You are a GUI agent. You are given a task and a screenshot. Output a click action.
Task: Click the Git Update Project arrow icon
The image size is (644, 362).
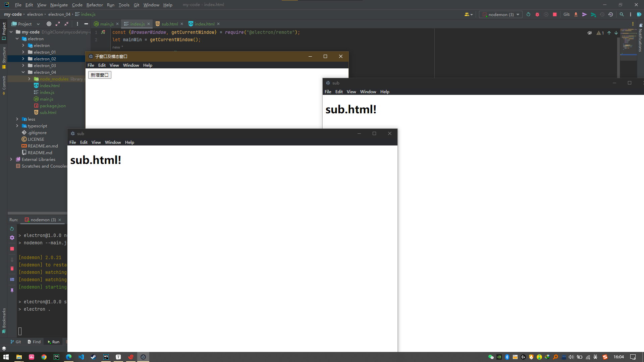point(576,14)
